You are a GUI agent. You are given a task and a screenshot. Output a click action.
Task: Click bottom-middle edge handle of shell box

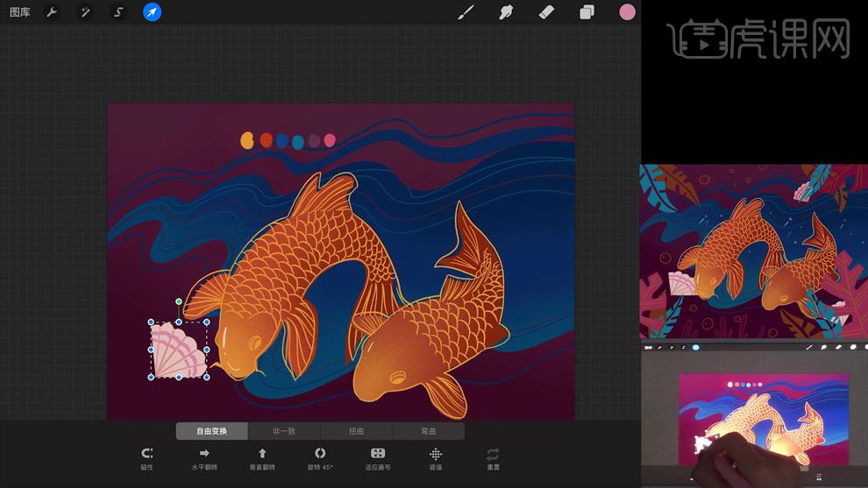point(179,378)
